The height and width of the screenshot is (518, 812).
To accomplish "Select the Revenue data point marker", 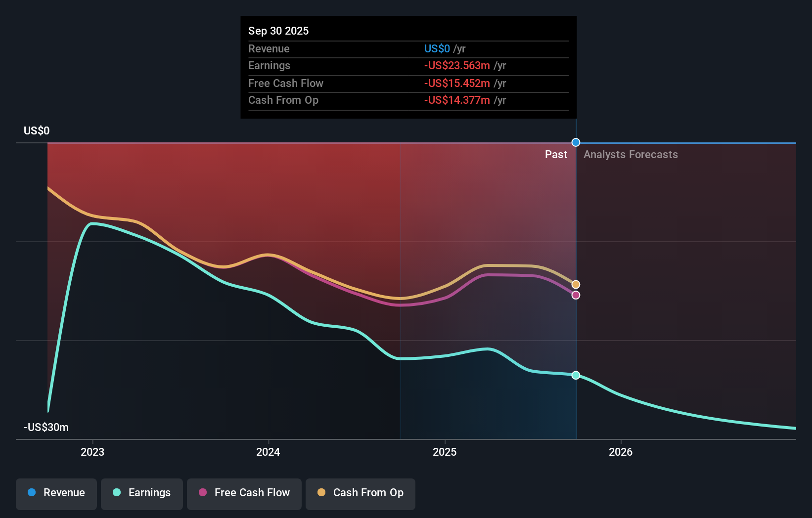I will click(575, 142).
